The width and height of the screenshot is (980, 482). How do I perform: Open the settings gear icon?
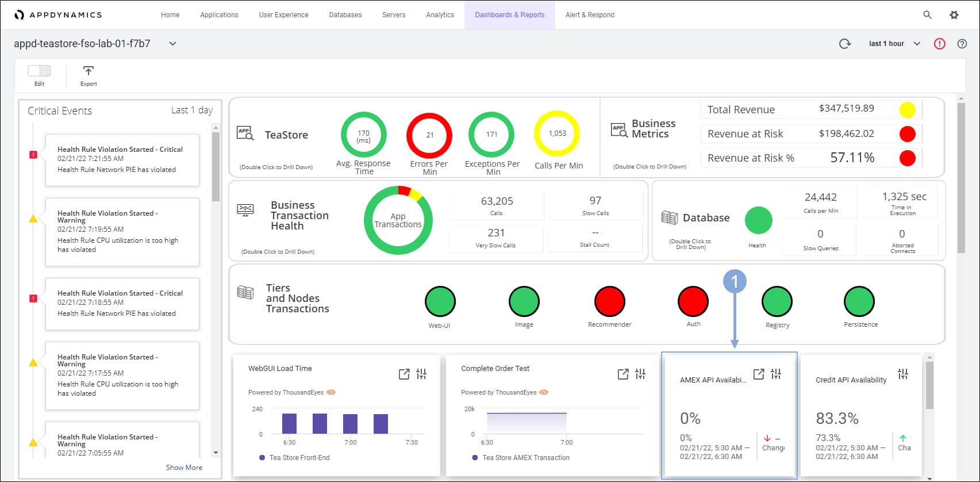tap(954, 15)
